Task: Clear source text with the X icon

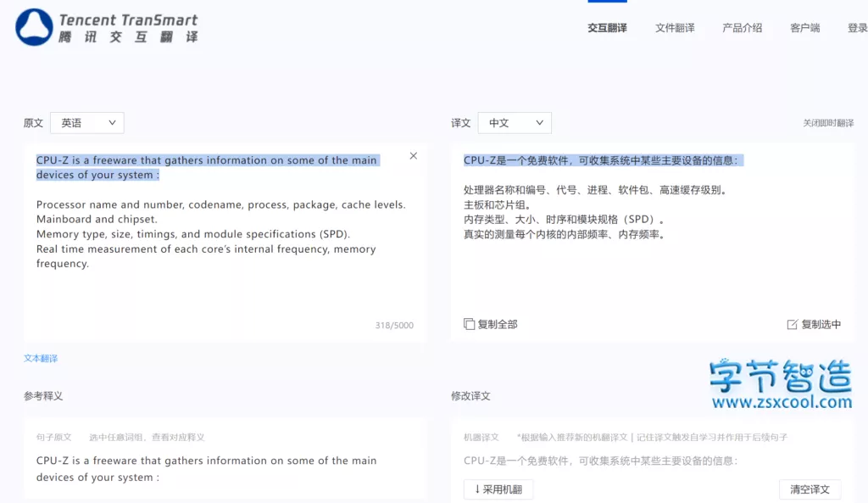Action: [414, 156]
